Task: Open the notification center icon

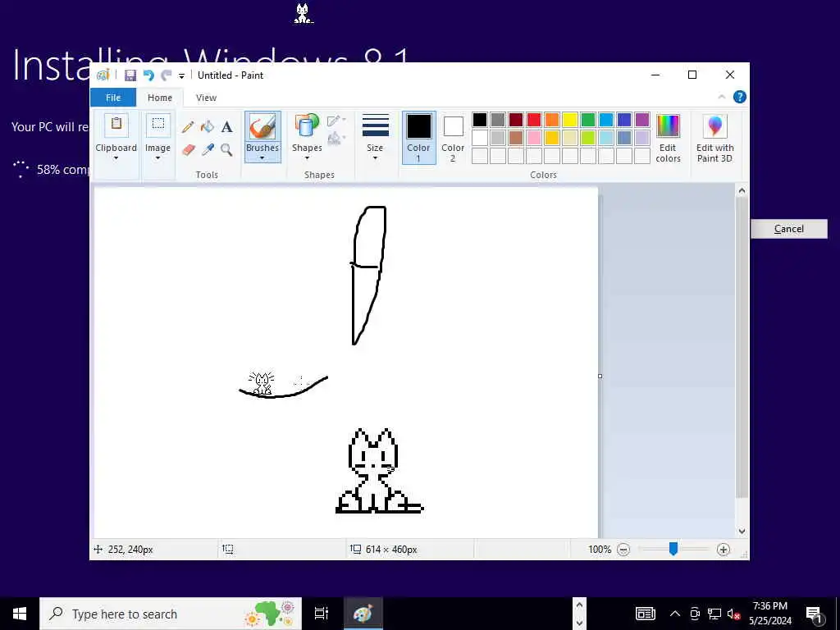Action: [x=815, y=614]
